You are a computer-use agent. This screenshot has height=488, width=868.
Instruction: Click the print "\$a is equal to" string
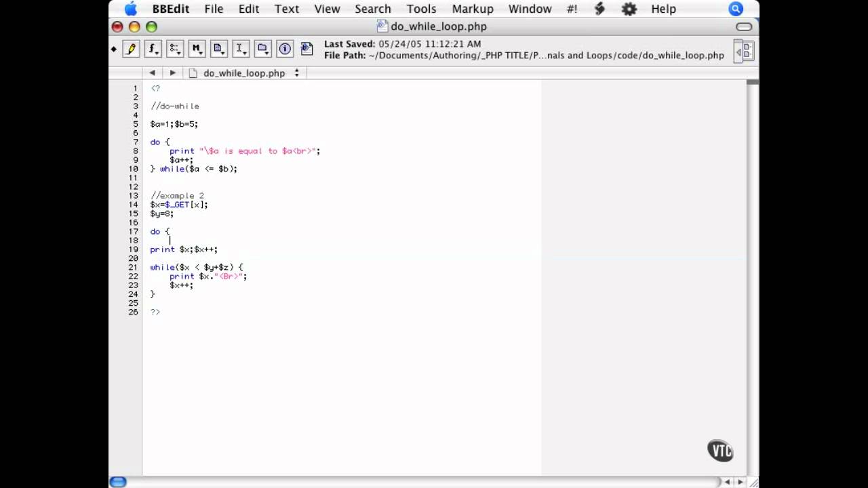[x=245, y=150]
